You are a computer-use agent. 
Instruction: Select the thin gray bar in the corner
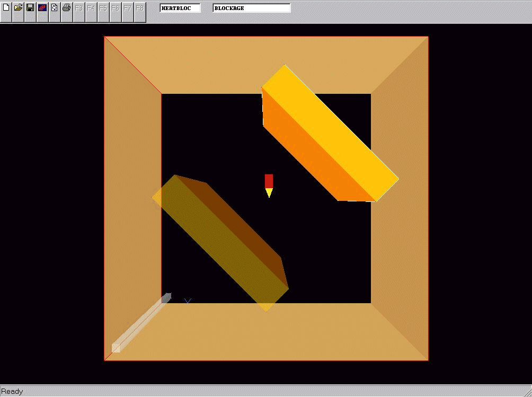(140, 322)
